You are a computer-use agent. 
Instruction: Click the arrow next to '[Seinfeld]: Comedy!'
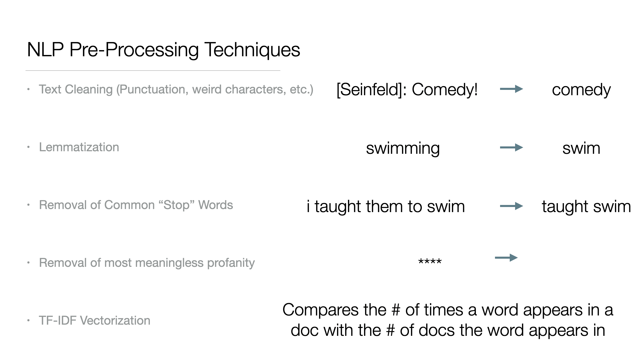511,89
